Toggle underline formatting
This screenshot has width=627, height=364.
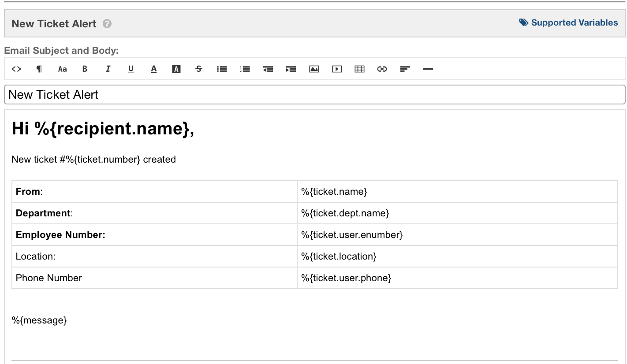[x=131, y=69]
